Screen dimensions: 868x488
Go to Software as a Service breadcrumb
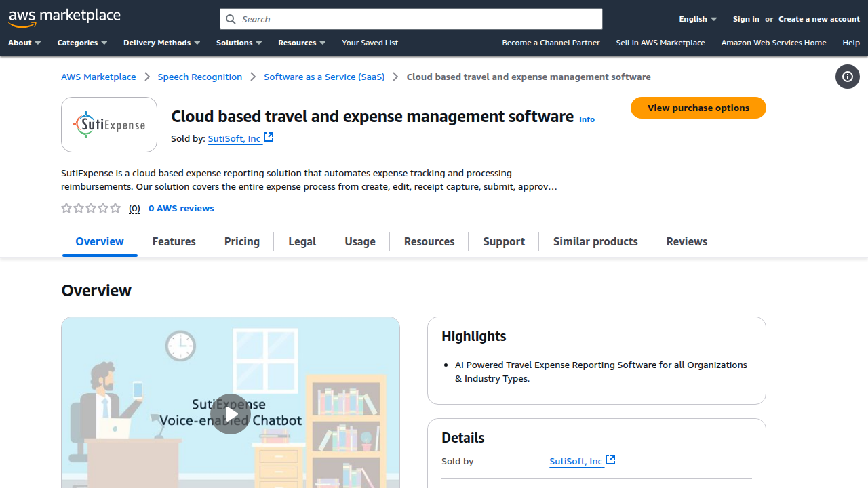tap(324, 77)
